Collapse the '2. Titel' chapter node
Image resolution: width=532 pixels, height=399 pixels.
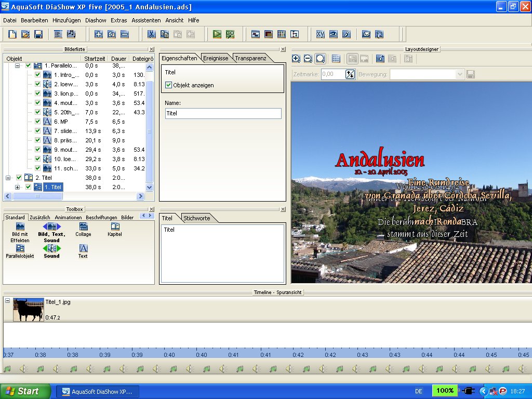click(8, 178)
